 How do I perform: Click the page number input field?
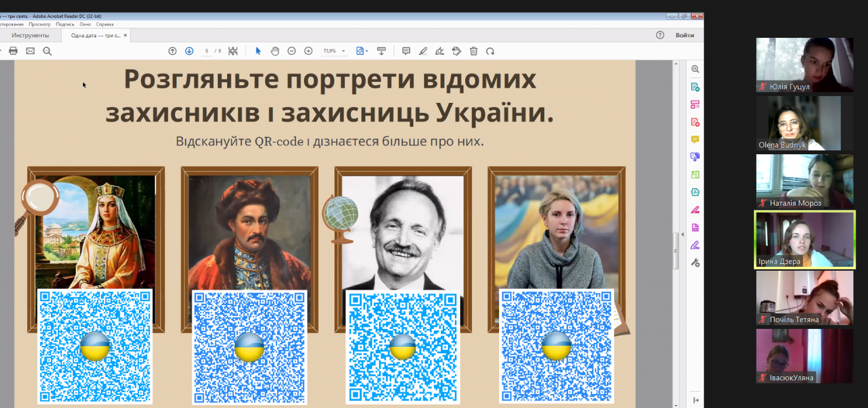click(x=207, y=51)
